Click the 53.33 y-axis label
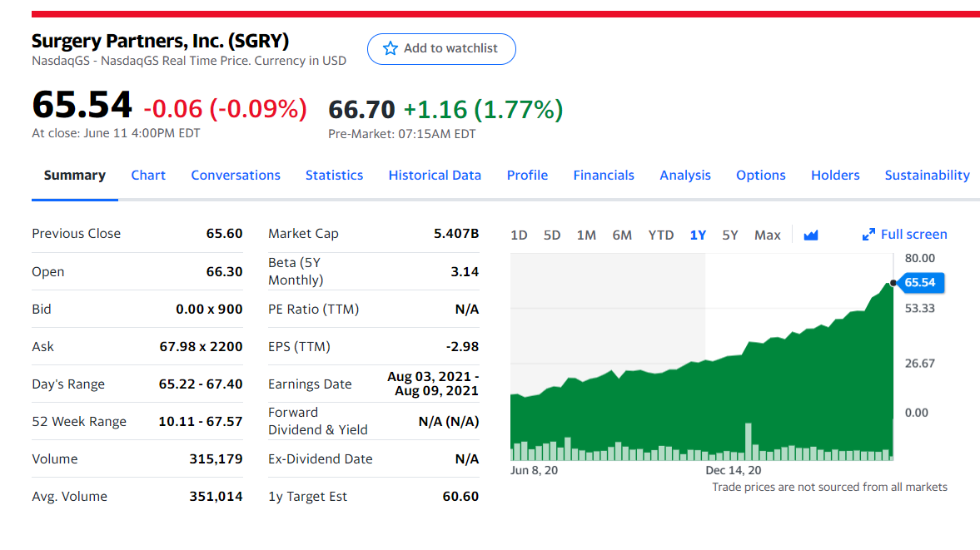The width and height of the screenshot is (980, 550). (x=920, y=309)
